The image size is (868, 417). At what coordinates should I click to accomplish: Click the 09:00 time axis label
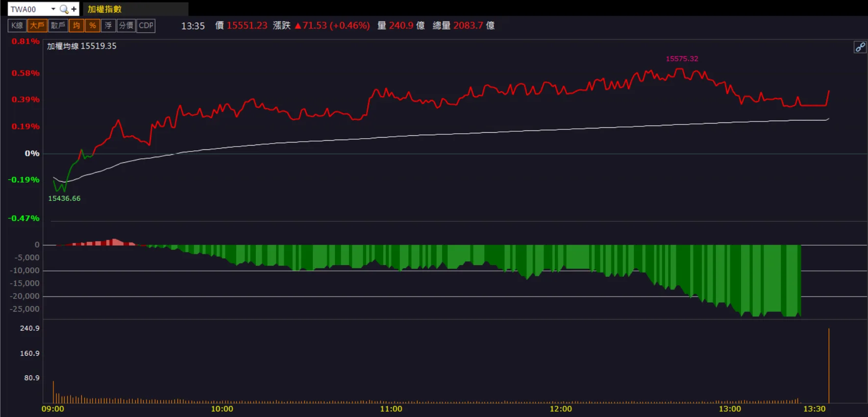(x=53, y=409)
